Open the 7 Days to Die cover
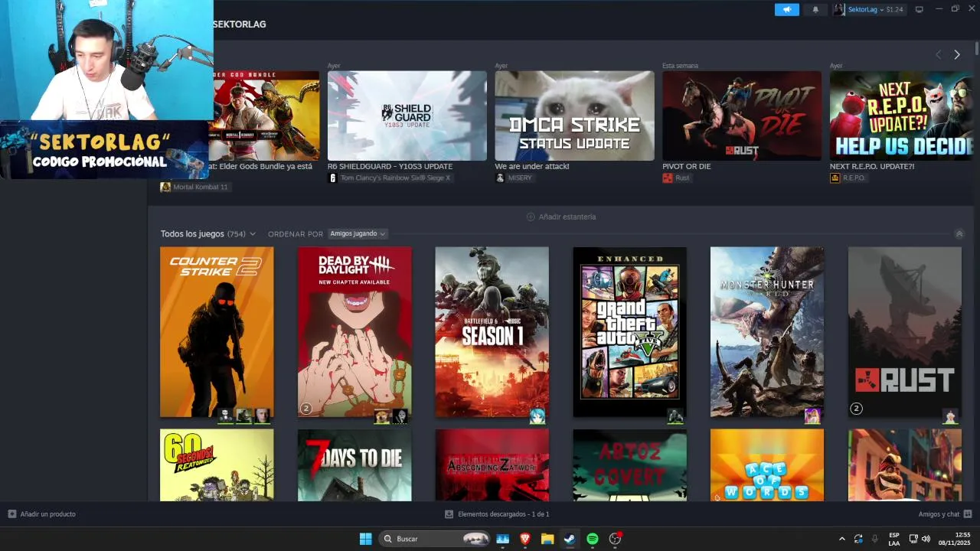980x551 pixels. click(354, 465)
